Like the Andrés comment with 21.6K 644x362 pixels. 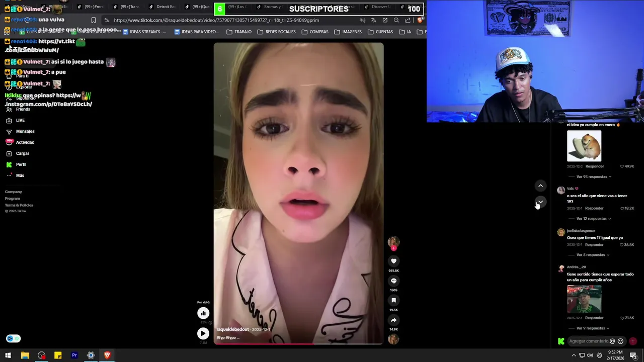pos(622,318)
